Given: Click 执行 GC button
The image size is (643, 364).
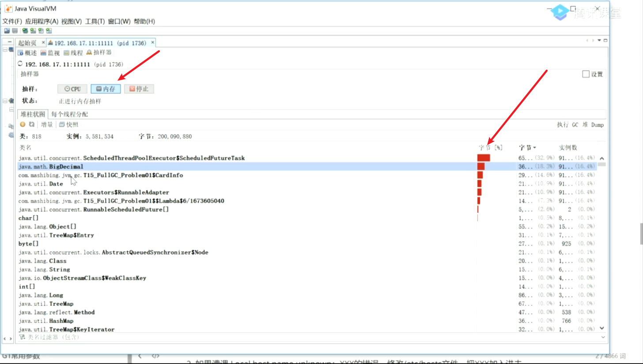Looking at the screenshot, I should click(x=567, y=125).
